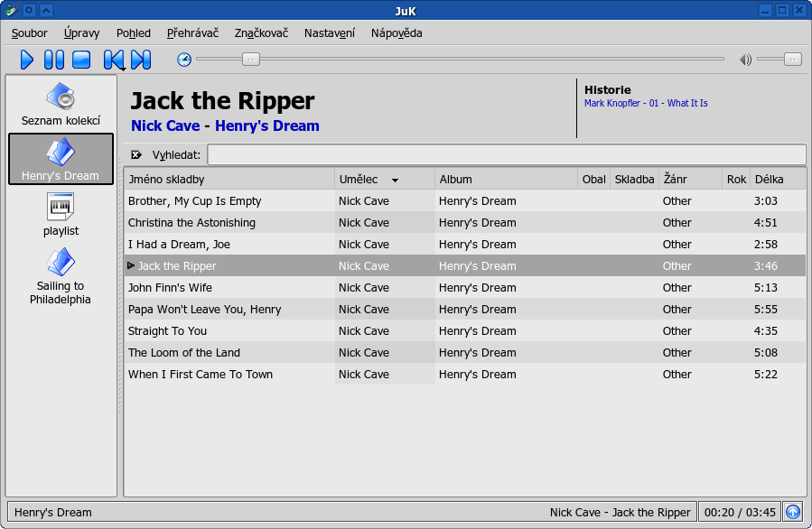Image resolution: width=812 pixels, height=529 pixels.
Task: Select the track 'John Finn's Wife'
Action: click(x=464, y=288)
